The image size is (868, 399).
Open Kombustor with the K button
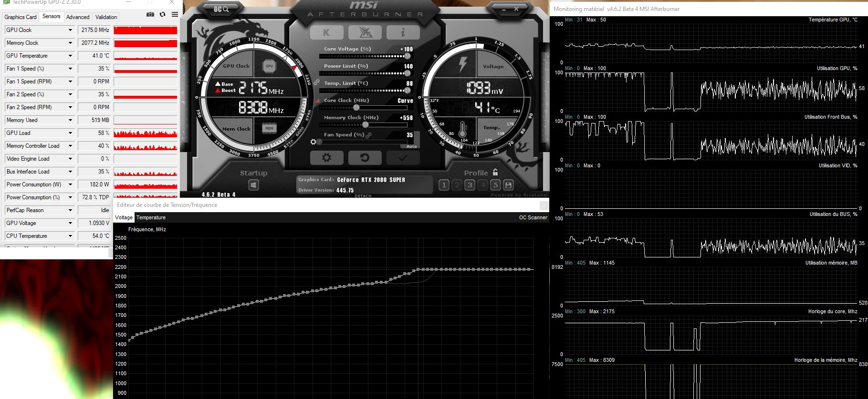326,32
